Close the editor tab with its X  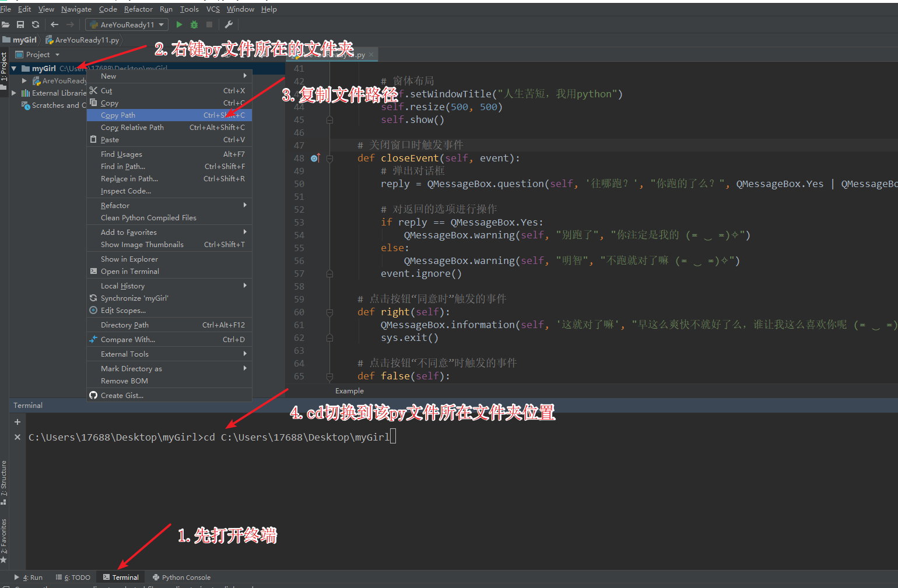(371, 54)
